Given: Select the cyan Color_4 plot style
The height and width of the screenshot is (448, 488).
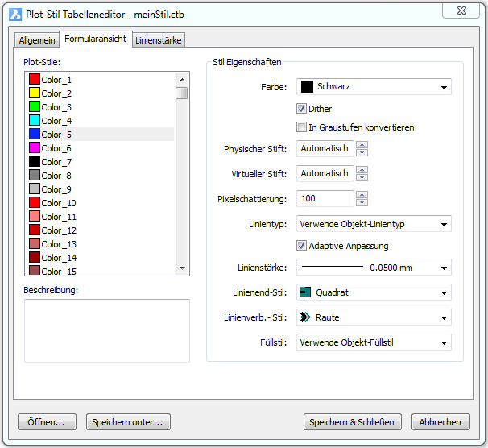Looking at the screenshot, I should (x=56, y=121).
